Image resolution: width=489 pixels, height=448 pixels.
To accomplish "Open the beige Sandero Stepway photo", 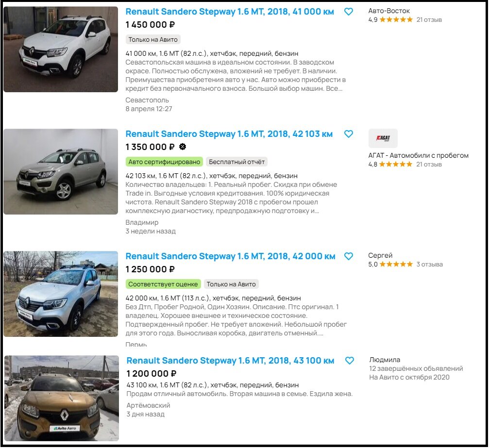I will click(61, 171).
